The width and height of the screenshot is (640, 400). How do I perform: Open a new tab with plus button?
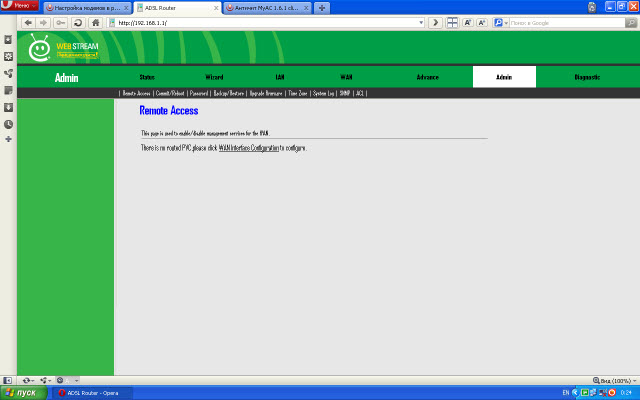click(321, 8)
